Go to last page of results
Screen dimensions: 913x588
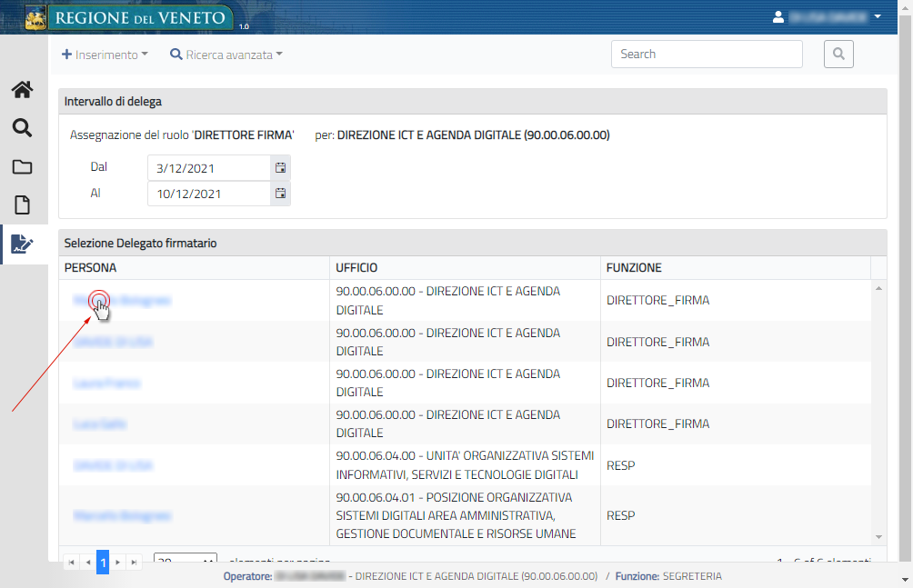pos(134,563)
